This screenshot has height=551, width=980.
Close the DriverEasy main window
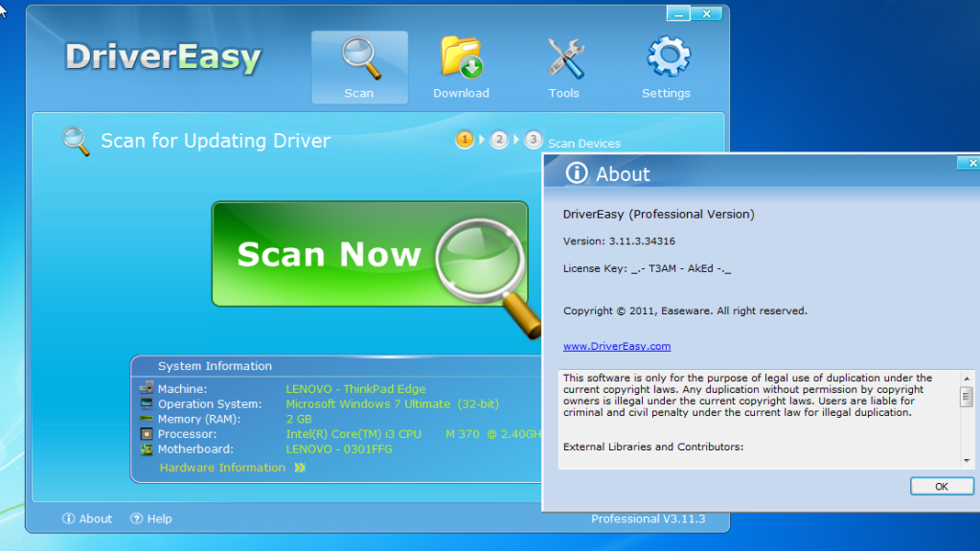point(707,13)
